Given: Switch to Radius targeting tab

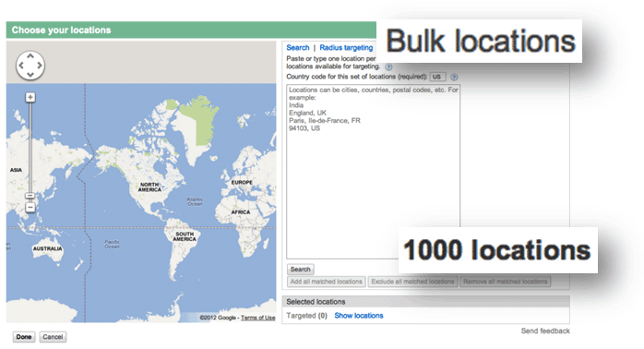Looking at the screenshot, I should [346, 48].
